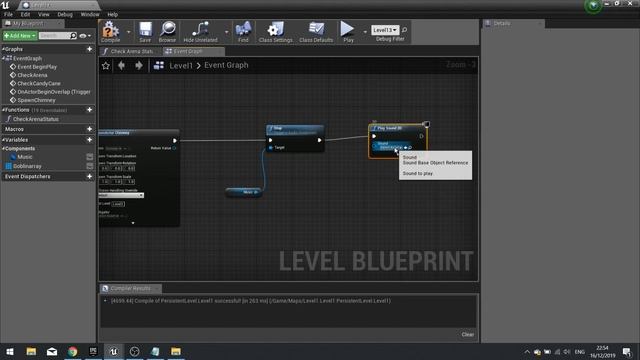Image resolution: width=640 pixels, height=360 pixels.
Task: Select Event BeginPlay in the graph list
Action: click(37, 67)
